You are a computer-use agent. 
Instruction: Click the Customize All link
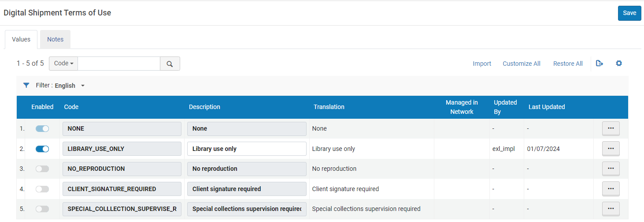pyautogui.click(x=522, y=64)
